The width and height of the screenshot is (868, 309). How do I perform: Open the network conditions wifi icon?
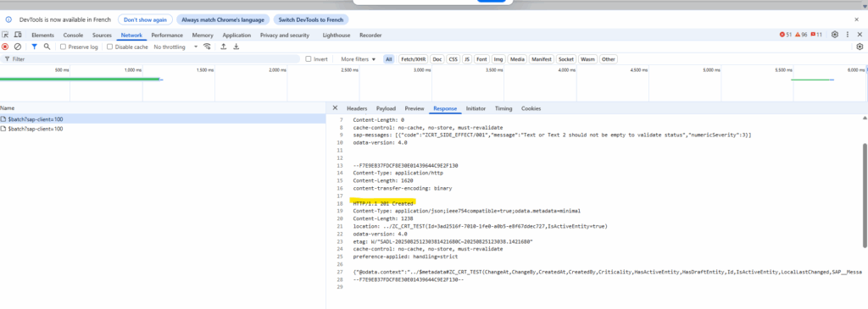click(207, 47)
